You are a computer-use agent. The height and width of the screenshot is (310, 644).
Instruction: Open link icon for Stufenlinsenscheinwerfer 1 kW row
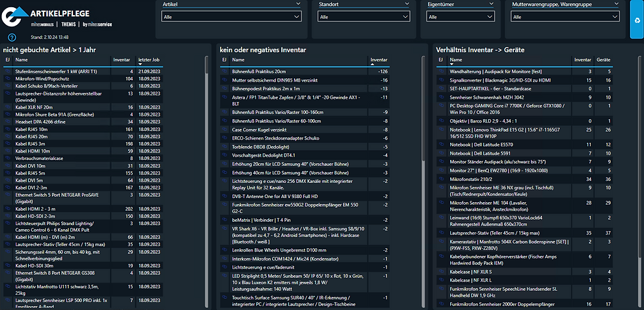7,72
